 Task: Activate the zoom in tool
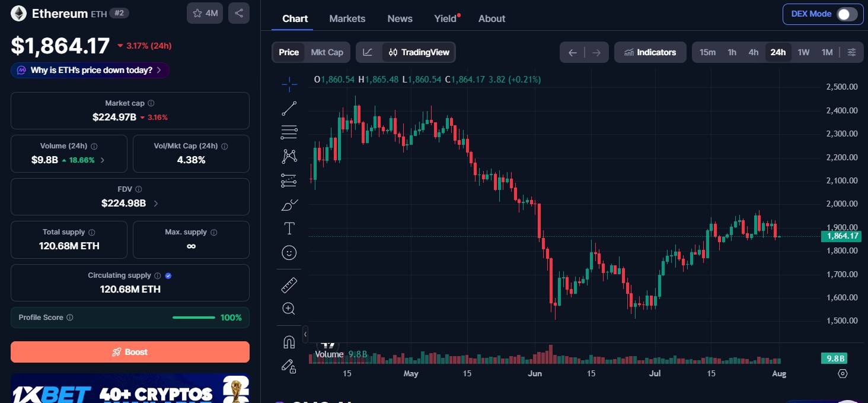[x=289, y=309]
